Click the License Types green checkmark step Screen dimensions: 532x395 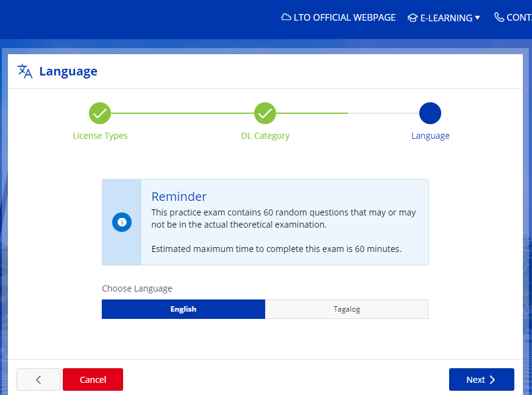click(100, 113)
